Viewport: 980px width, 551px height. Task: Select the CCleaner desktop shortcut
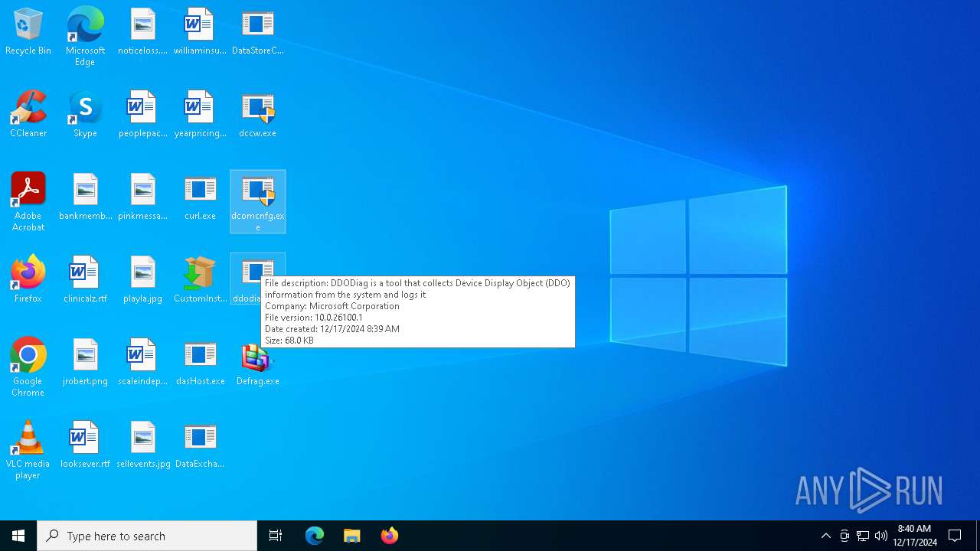pos(28,115)
